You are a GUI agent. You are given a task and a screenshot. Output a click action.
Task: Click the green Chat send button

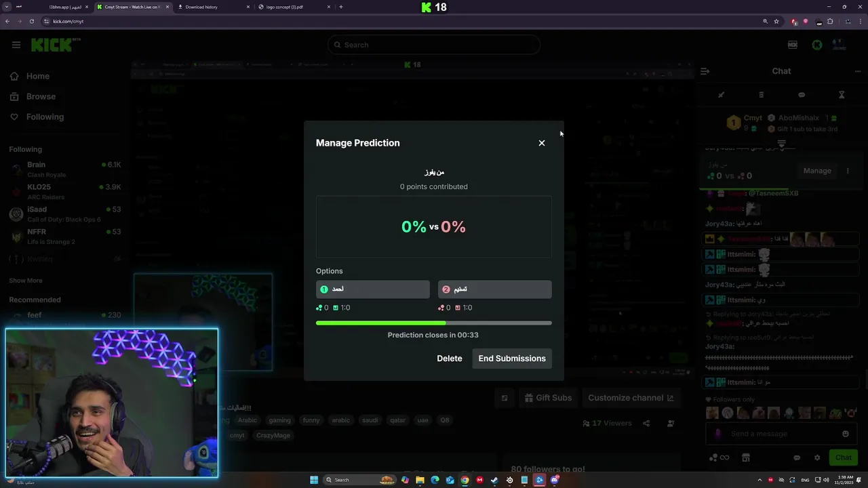[843, 457]
